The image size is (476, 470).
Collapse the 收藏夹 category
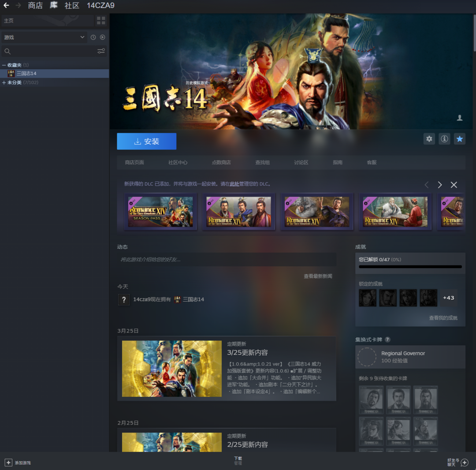tap(4, 65)
